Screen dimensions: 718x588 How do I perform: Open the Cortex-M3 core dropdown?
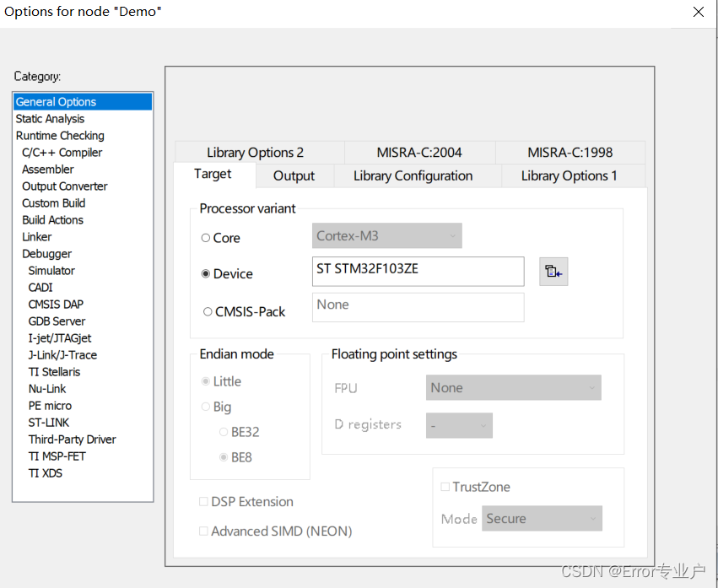[x=387, y=236]
